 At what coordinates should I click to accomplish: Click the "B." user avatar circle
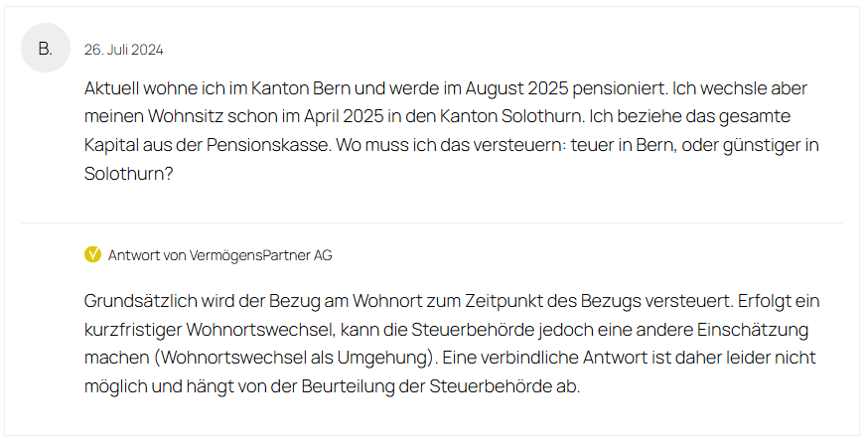tap(46, 49)
